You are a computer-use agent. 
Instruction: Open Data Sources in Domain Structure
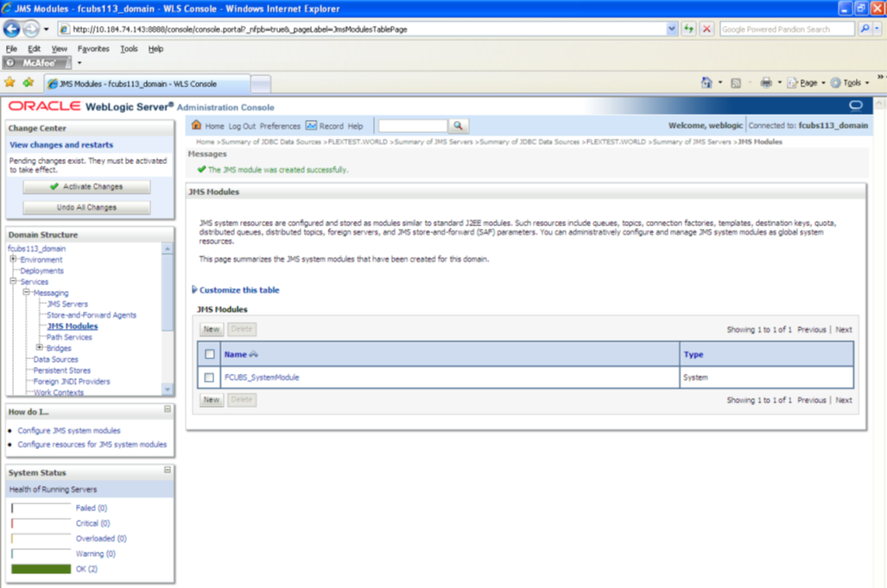(55, 359)
